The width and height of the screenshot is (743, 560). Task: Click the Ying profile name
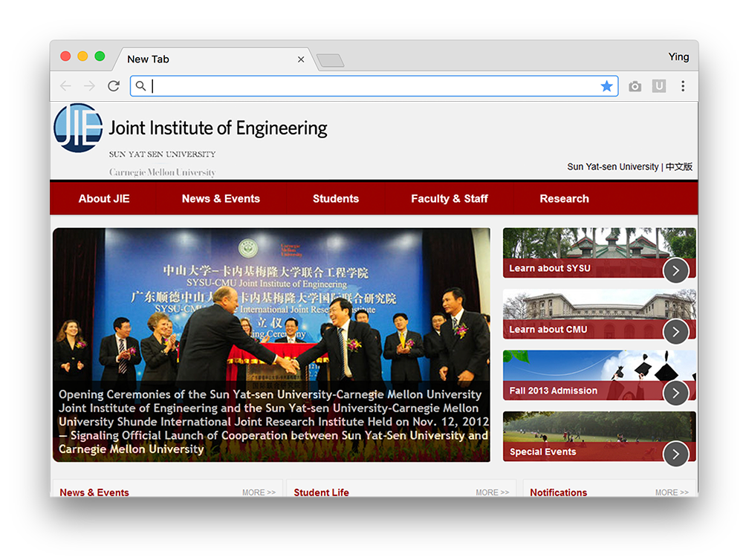[678, 57]
